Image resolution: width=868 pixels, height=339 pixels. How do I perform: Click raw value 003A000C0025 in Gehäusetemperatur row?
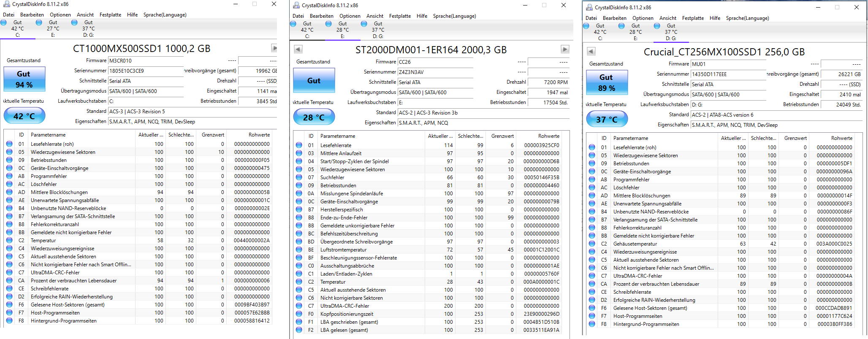tap(834, 243)
